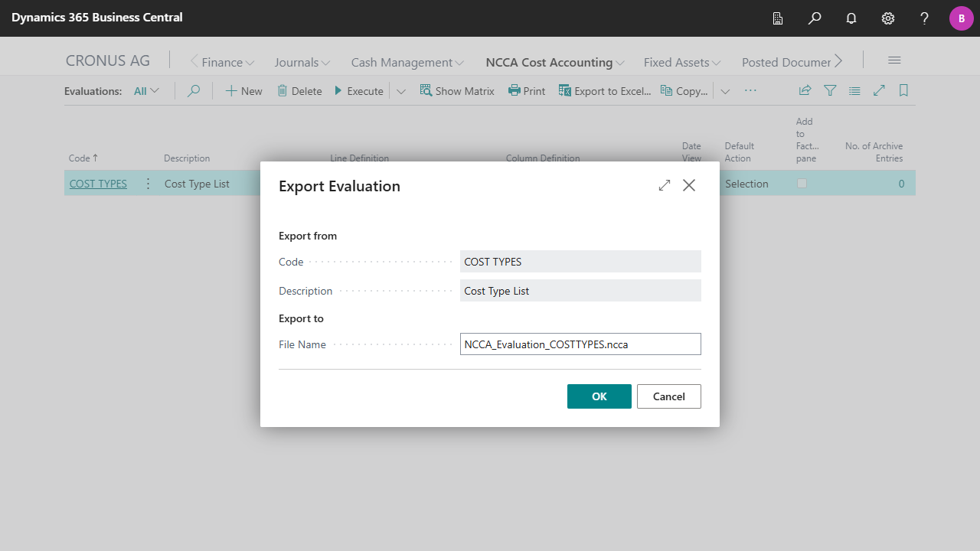Viewport: 980px width, 551px height.
Task: Expand the Evaluations All view dropdown
Action: click(146, 90)
